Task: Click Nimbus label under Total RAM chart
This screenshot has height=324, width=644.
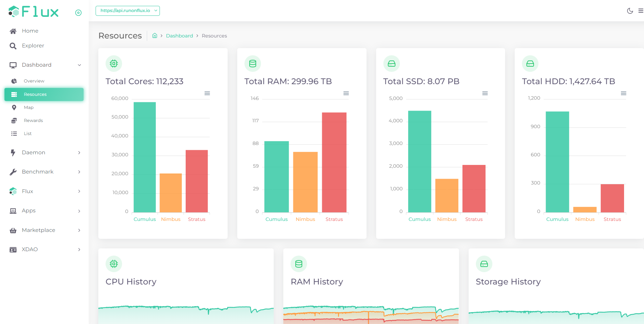Action: (305, 219)
